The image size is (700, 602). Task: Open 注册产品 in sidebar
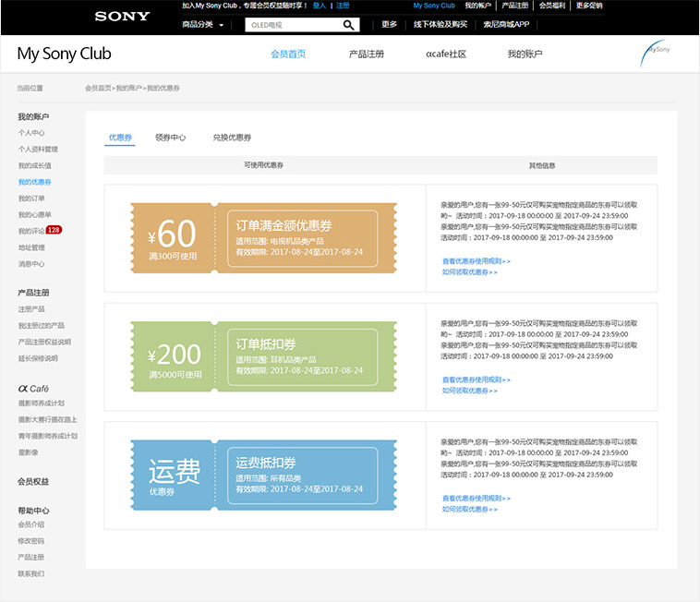[x=31, y=308]
